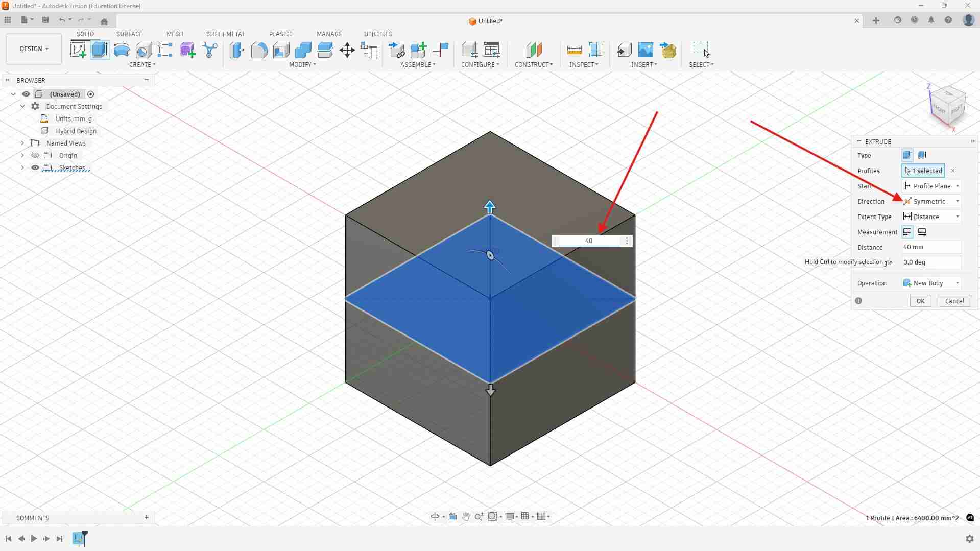Image resolution: width=980 pixels, height=551 pixels.
Task: Open timeline settings gear
Action: coord(970,539)
